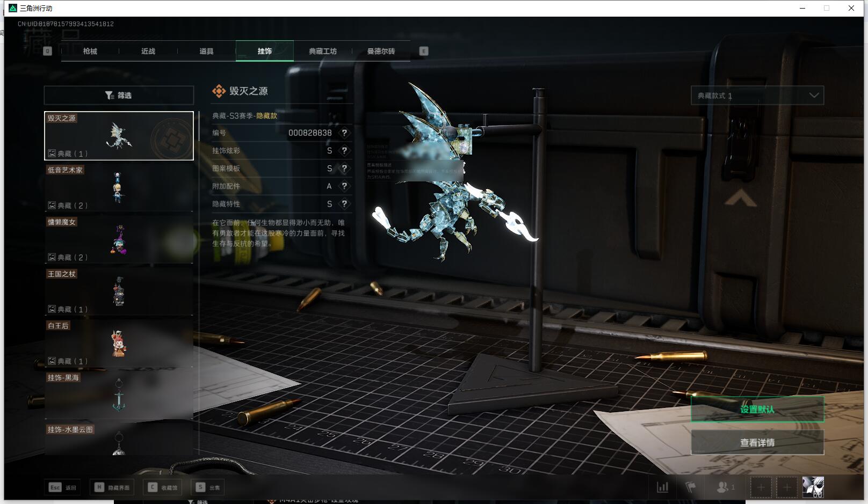Open the 典藏款式 1 dropdown
The width and height of the screenshot is (868, 504).
tap(757, 96)
